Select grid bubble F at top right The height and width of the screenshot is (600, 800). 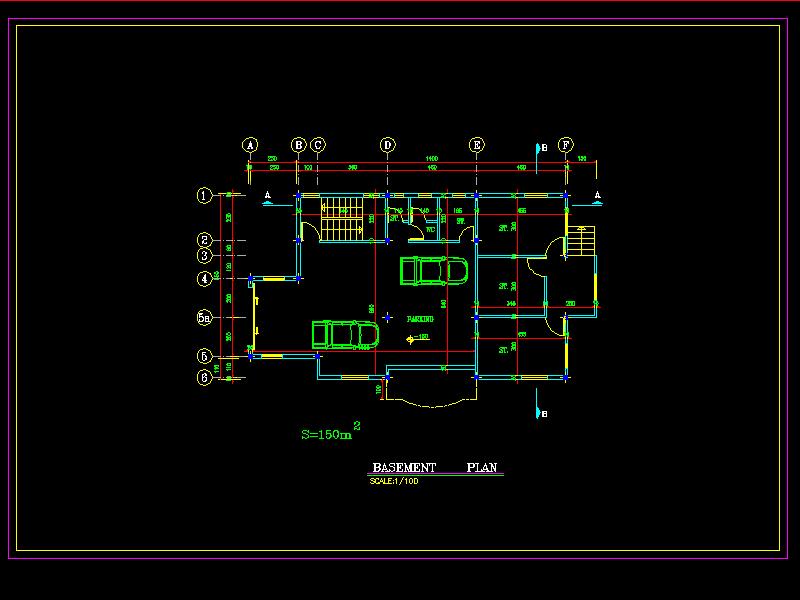click(x=566, y=145)
